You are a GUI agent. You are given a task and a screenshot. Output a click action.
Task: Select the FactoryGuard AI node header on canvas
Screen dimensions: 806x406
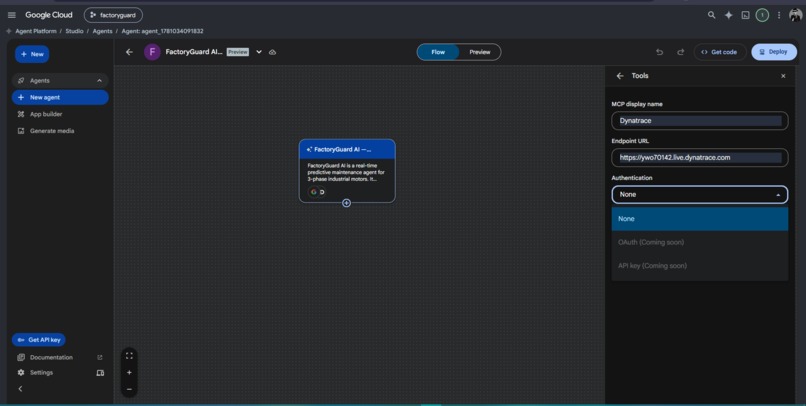pos(347,149)
